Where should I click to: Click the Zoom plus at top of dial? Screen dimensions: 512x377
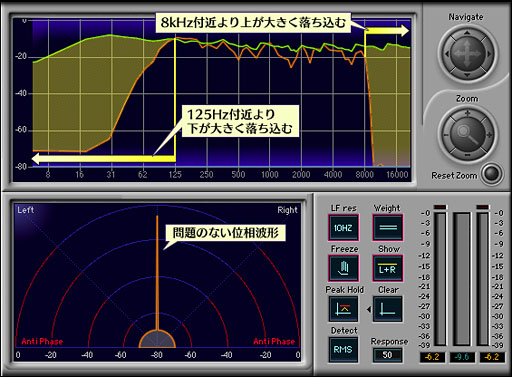tap(467, 113)
